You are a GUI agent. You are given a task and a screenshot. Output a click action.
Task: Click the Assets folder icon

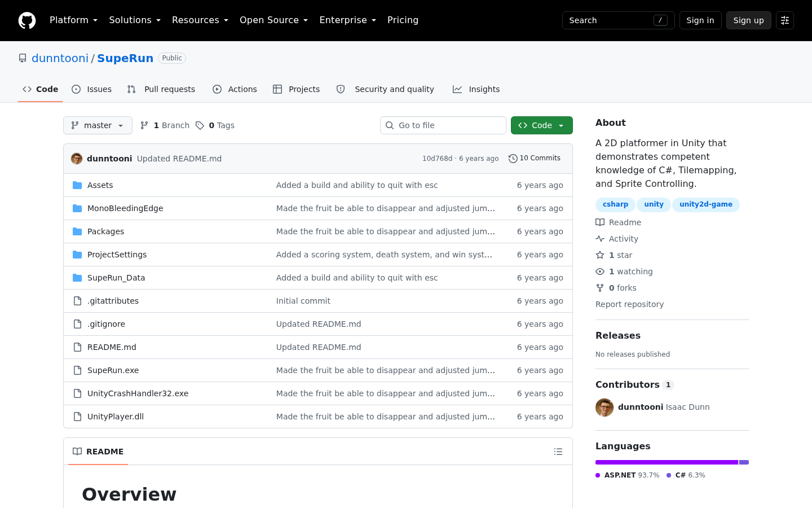click(x=77, y=185)
